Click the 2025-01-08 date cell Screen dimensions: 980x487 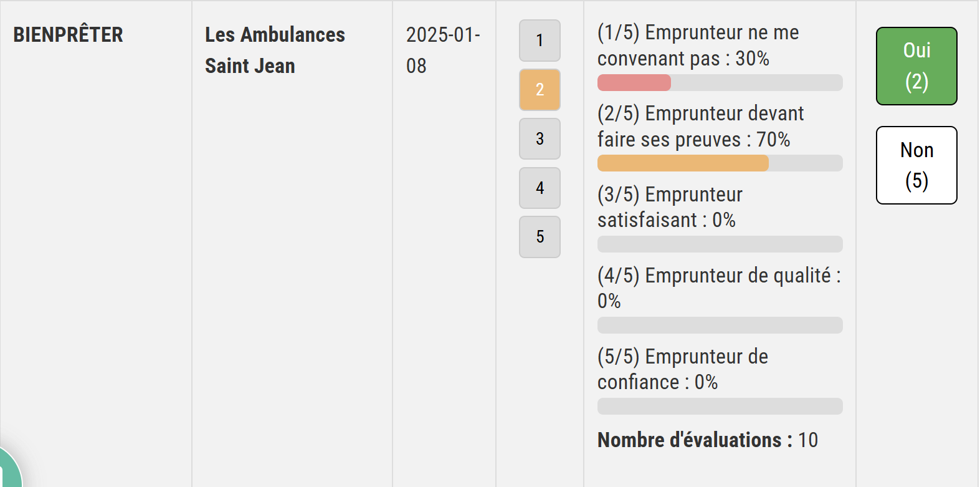pyautogui.click(x=443, y=50)
